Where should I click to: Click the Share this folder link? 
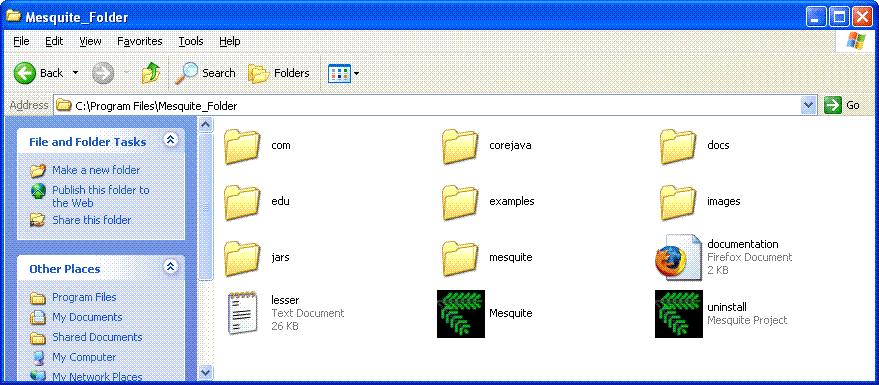coord(91,220)
